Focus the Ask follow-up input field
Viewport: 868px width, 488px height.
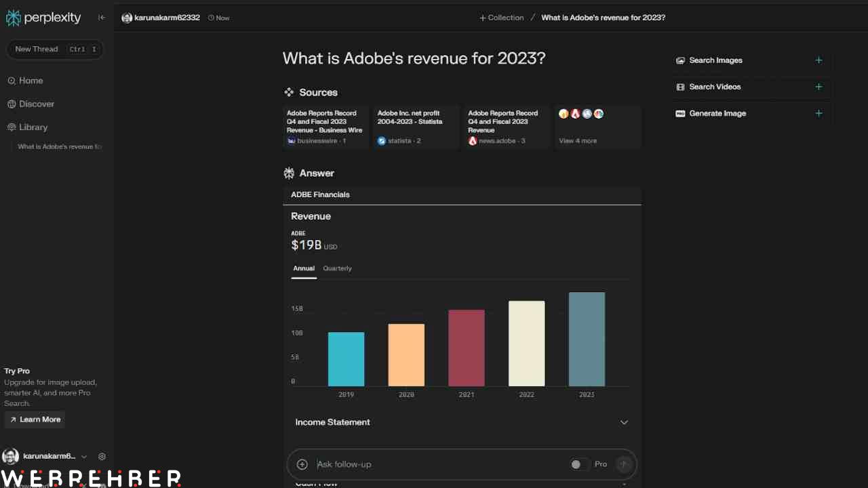coord(439,464)
